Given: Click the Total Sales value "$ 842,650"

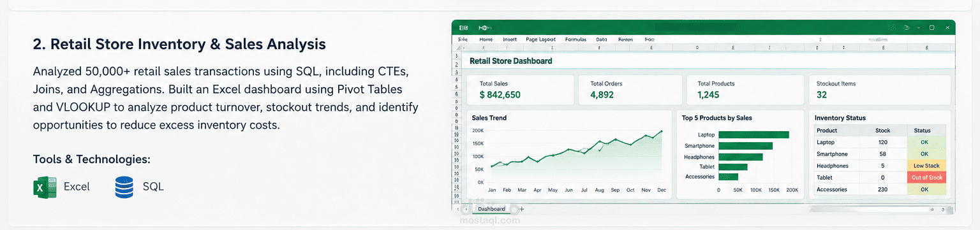Looking at the screenshot, I should point(500,95).
